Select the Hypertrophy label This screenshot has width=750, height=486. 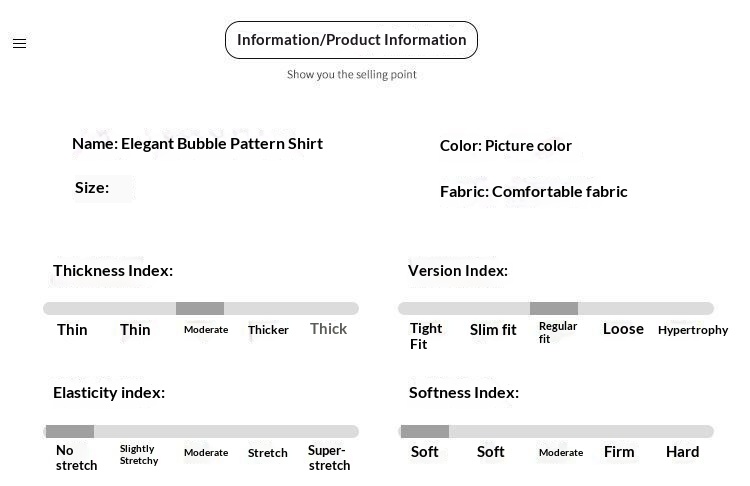click(693, 330)
